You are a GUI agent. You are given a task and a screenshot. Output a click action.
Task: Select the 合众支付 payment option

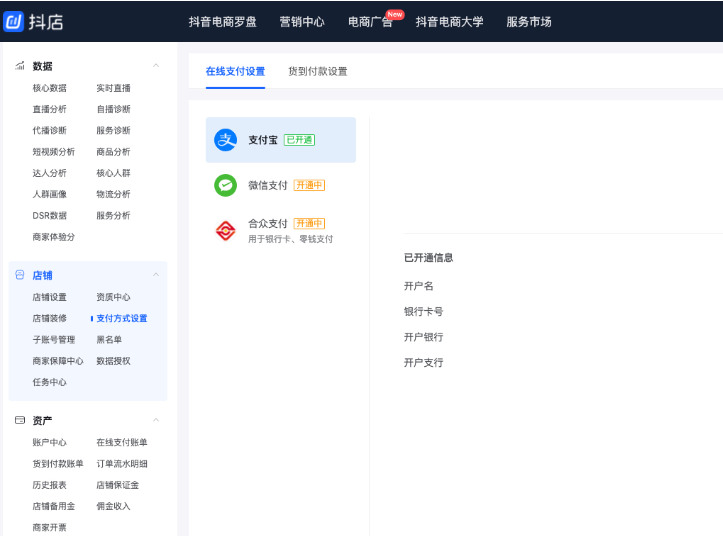[x=281, y=230]
